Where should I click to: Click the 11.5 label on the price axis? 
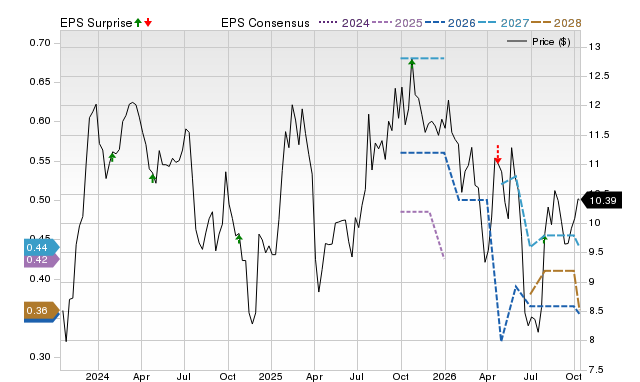[598, 135]
